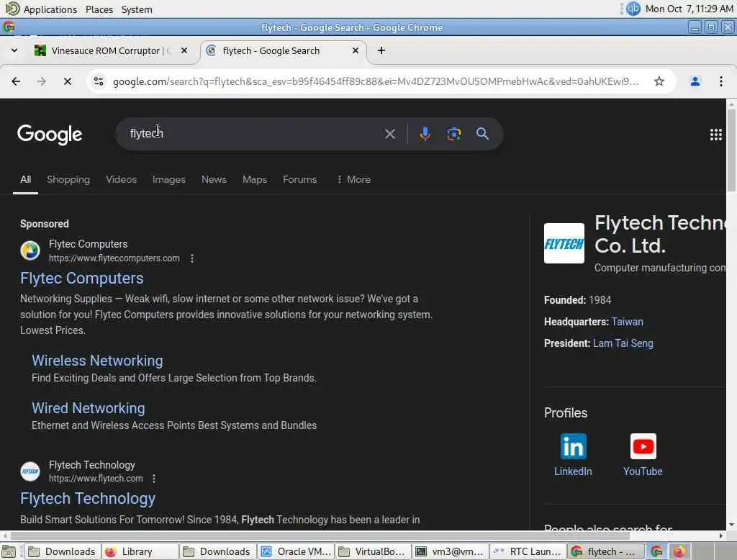The image size is (737, 560).
Task: Close the flytech Google Search tab
Action: tap(356, 50)
